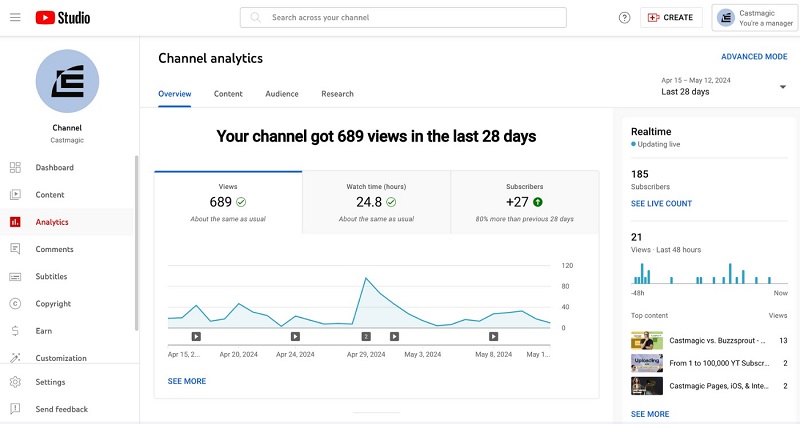Click the Settings gear icon
Screen dimensions: 800x424
[15, 382]
